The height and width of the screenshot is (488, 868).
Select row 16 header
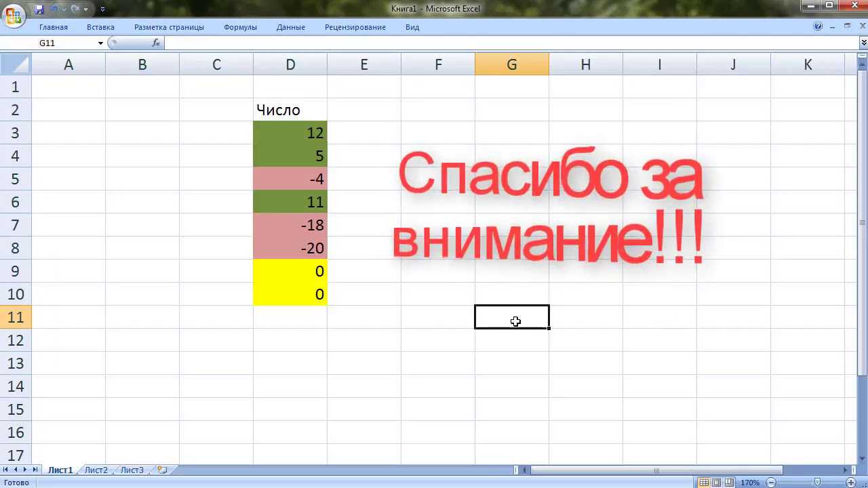point(15,432)
